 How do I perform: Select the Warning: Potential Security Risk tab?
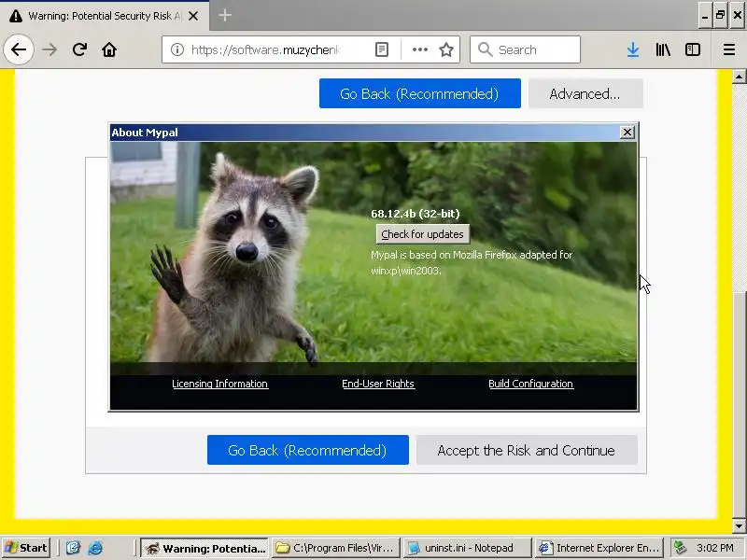(x=105, y=16)
